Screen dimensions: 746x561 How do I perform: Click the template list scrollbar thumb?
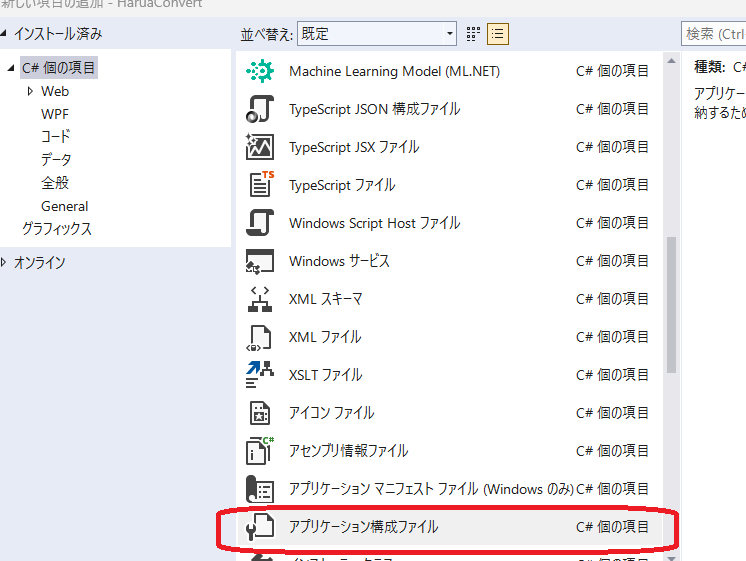[x=671, y=305]
